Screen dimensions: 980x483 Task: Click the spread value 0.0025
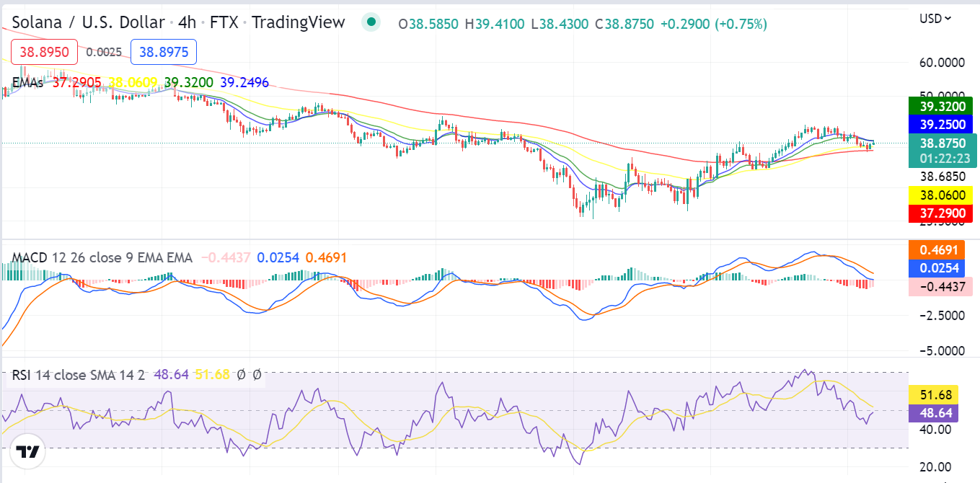[x=104, y=52]
